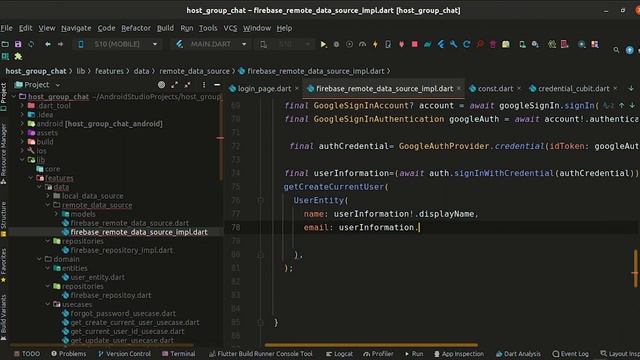
Task: Collapse all nodes icon in Project panel
Action: pyautogui.click(x=187, y=85)
